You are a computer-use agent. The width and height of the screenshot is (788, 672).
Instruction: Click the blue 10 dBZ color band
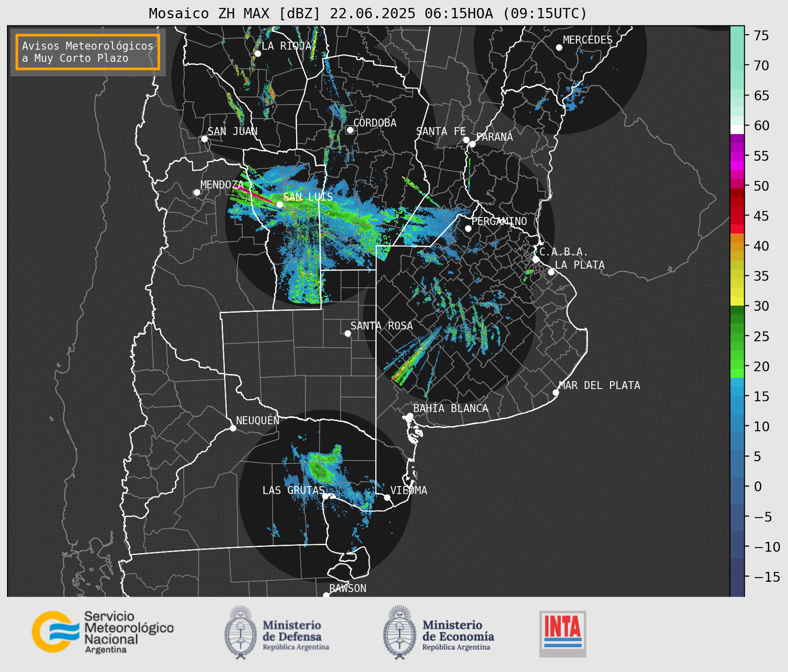(737, 426)
